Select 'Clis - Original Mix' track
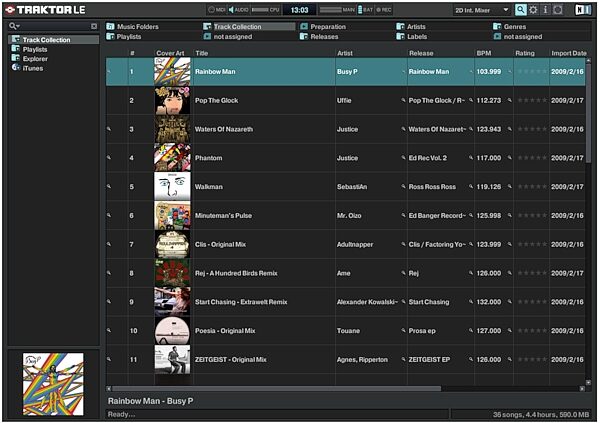The height and width of the screenshot is (423, 600). (x=220, y=244)
